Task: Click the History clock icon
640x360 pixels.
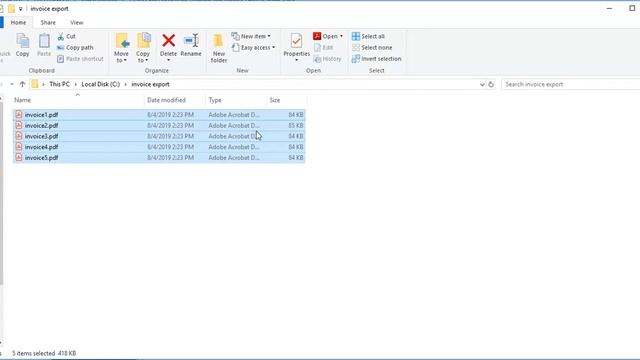Action: (x=317, y=59)
